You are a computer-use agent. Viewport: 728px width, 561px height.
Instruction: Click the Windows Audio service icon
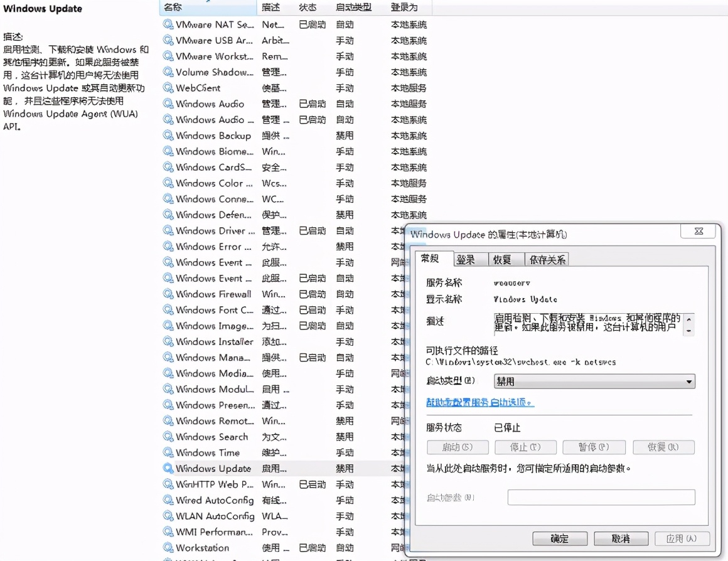click(168, 104)
